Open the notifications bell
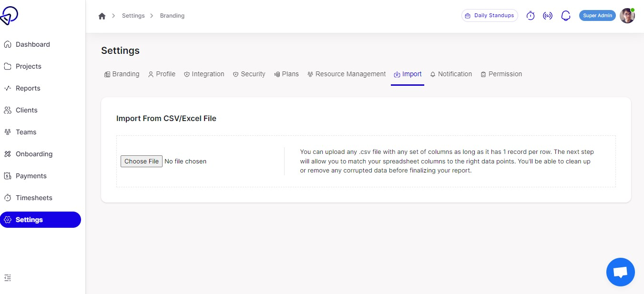The width and height of the screenshot is (644, 294). coord(565,15)
